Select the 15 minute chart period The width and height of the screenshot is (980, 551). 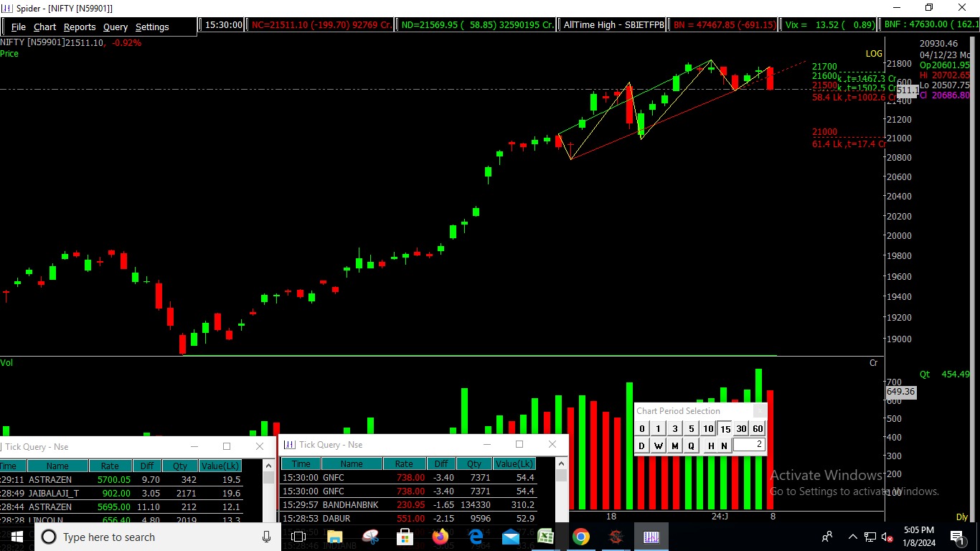coord(725,429)
